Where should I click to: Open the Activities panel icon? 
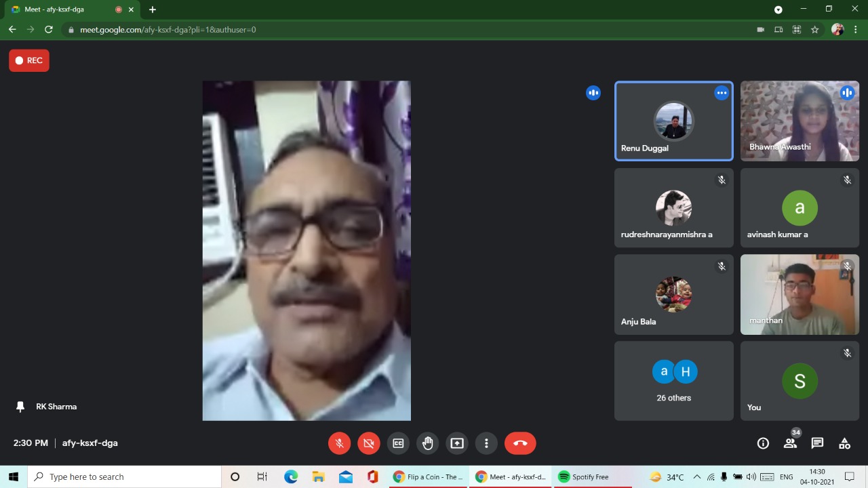pos(844,443)
